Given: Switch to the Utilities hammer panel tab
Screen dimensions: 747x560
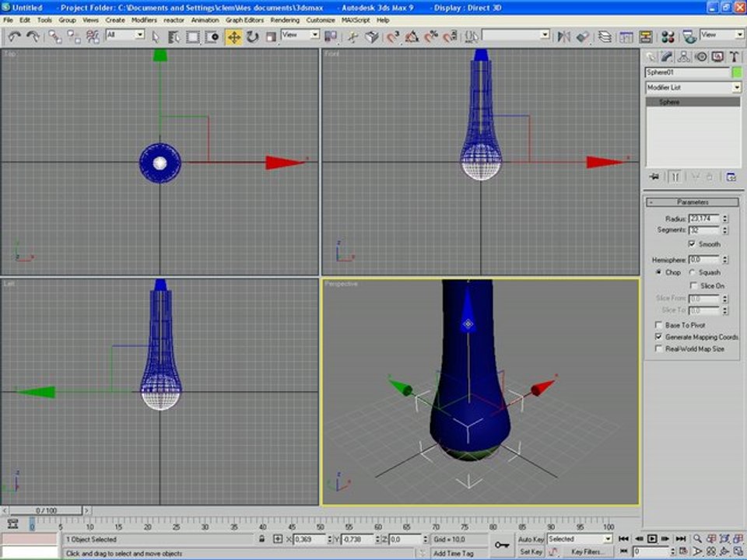Looking at the screenshot, I should 734,57.
